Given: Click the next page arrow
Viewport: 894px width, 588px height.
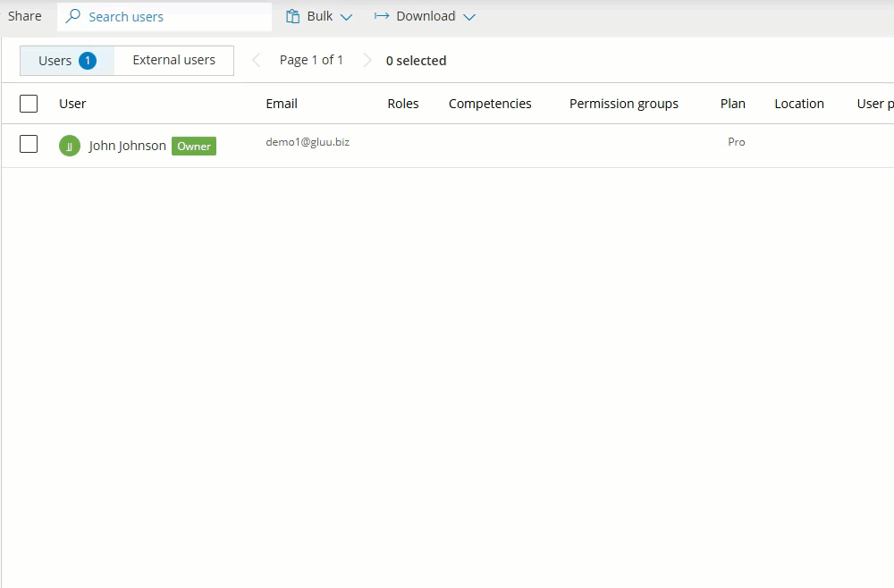Looking at the screenshot, I should click(x=367, y=60).
